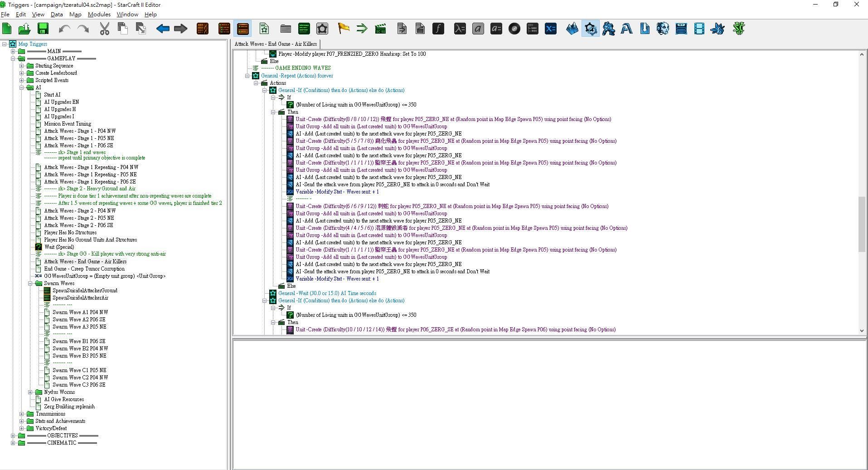Select the Start AI trigger

click(x=52, y=95)
